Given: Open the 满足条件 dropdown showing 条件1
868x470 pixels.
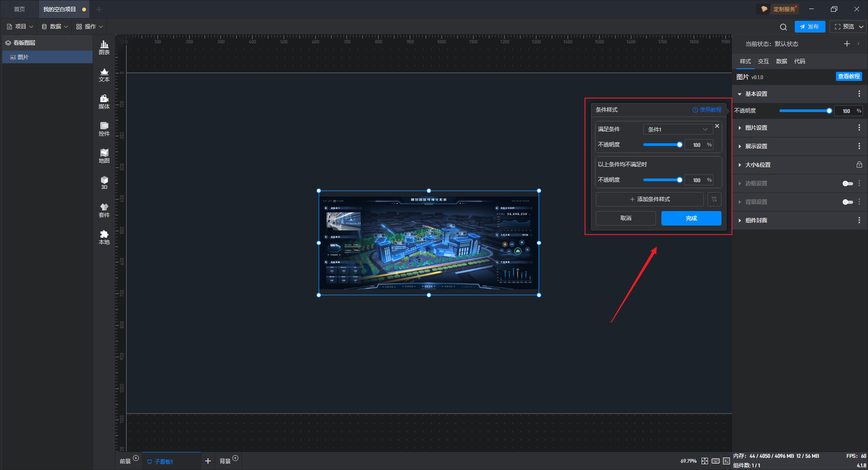Looking at the screenshot, I should tap(678, 129).
